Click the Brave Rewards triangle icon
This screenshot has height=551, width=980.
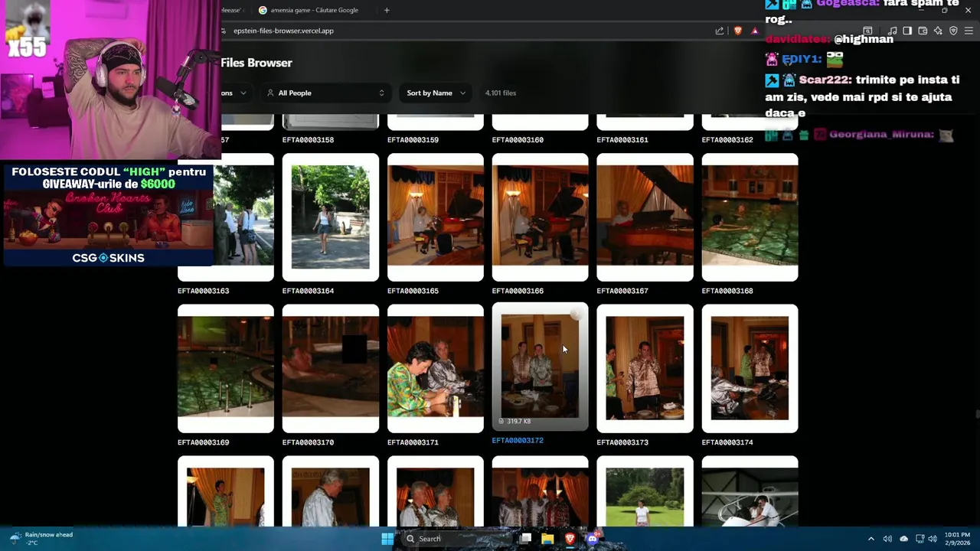pos(755,31)
